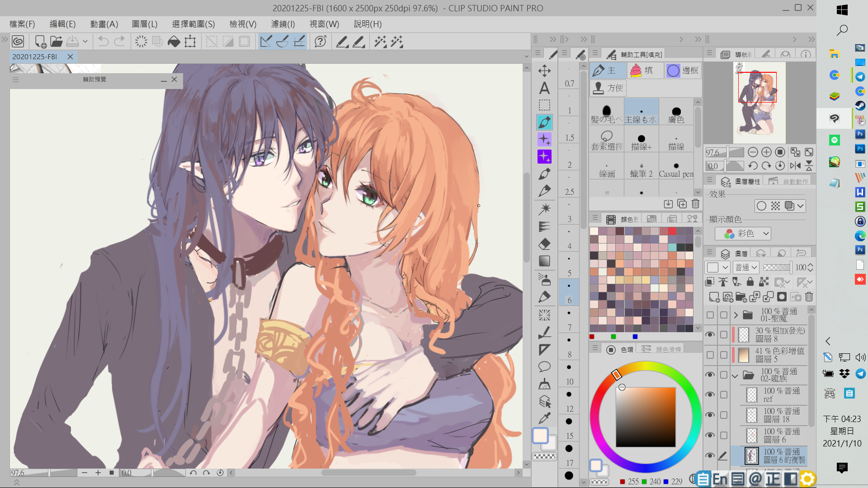Open the 視窗(W) menu
Viewport: 868px width, 488px height.
[x=324, y=24]
